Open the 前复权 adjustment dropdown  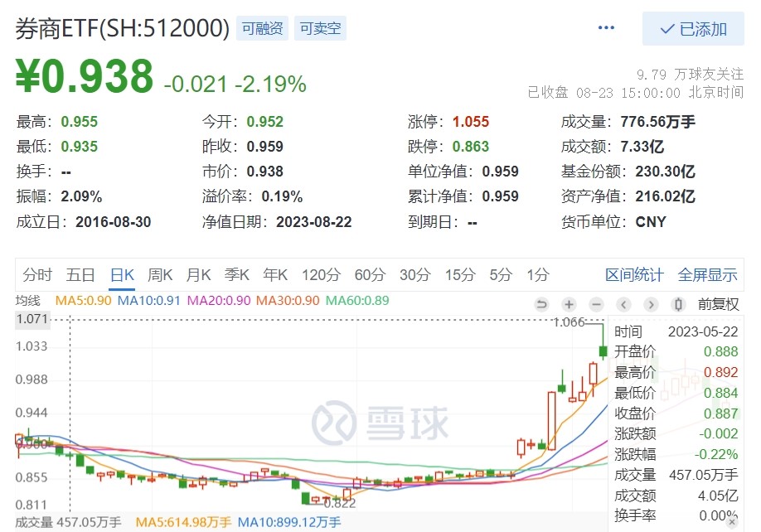click(718, 305)
